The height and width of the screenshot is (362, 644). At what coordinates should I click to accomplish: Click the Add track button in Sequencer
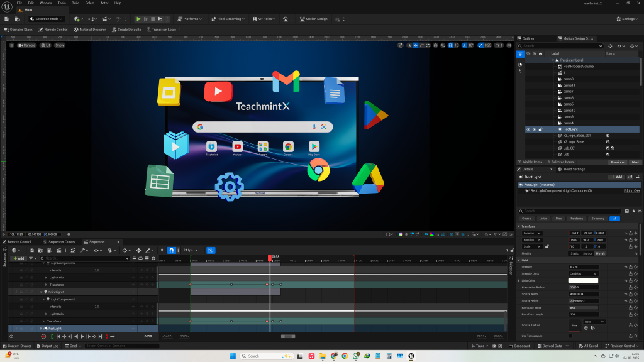18,258
